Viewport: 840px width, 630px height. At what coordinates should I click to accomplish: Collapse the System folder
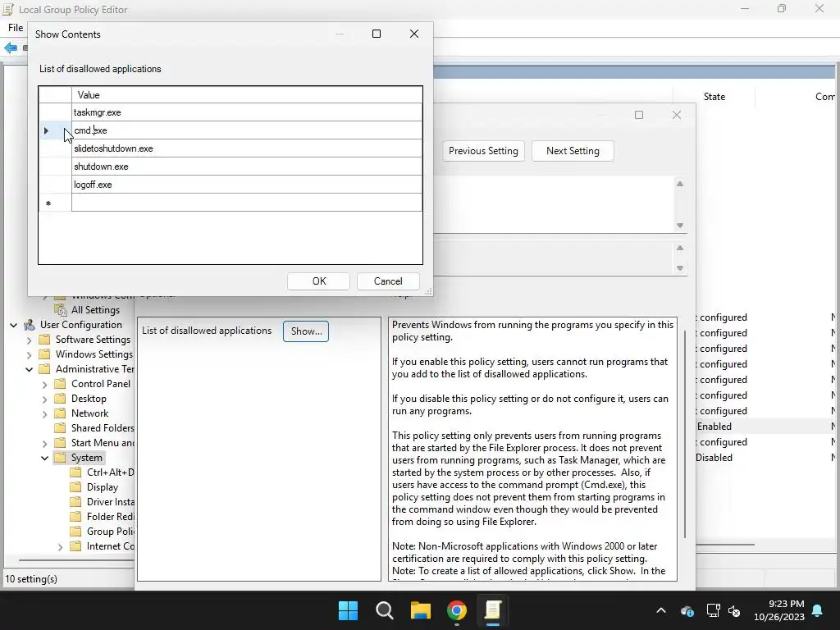pyautogui.click(x=45, y=458)
